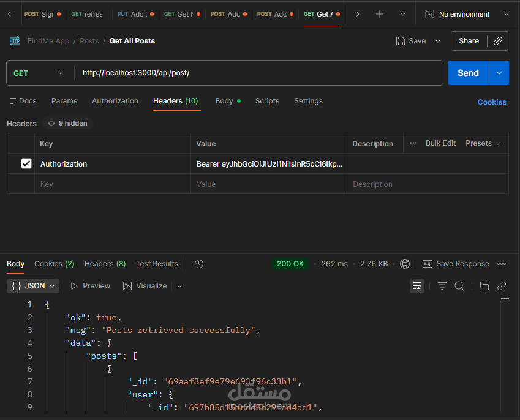Image resolution: width=520 pixels, height=420 pixels.
Task: Open response more options ellipsis
Action: coord(502,264)
